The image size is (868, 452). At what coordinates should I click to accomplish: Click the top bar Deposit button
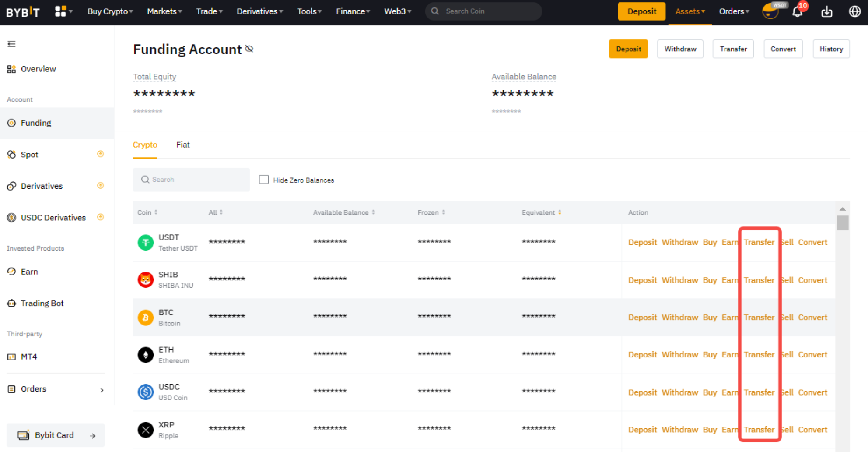coord(642,11)
